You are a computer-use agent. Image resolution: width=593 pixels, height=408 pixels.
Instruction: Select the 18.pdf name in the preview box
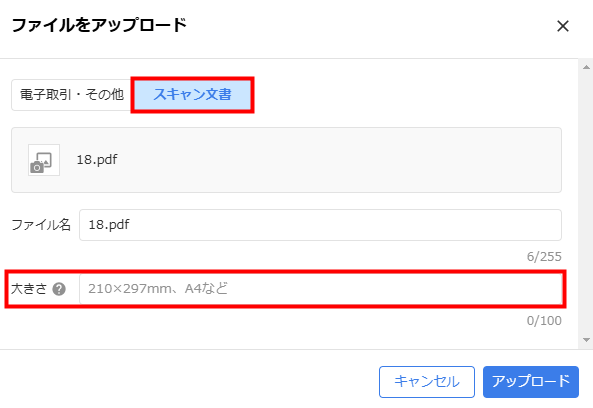tap(97, 160)
